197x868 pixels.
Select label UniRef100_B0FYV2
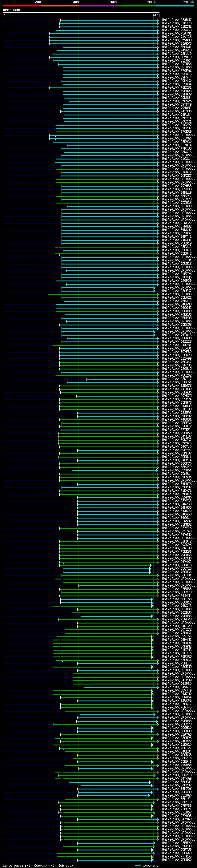coord(177,450)
